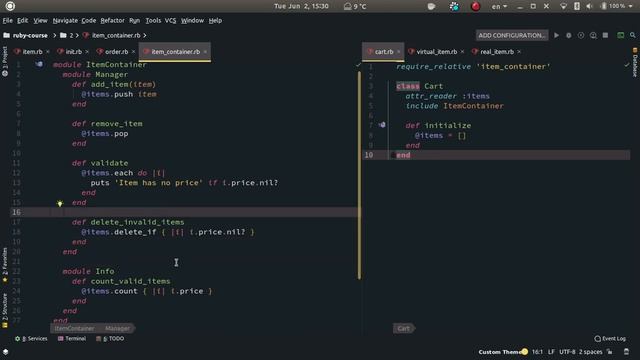Click the Cart code breadcrumb in right editor
640x360 pixels.
click(403, 328)
